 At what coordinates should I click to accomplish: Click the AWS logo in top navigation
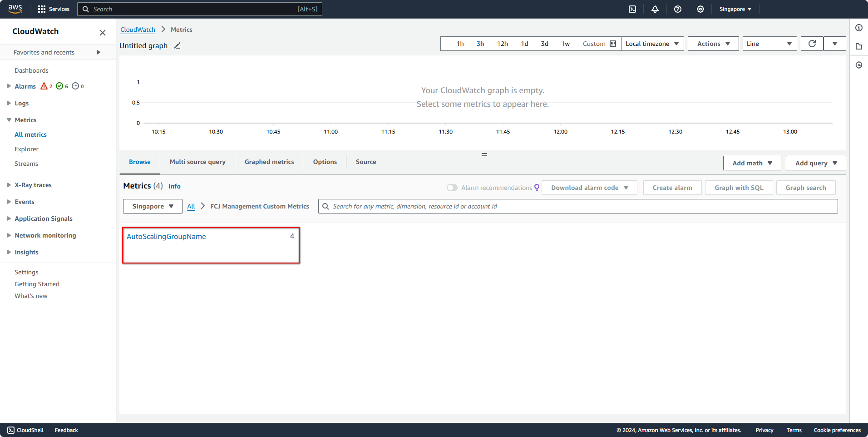[x=15, y=9]
